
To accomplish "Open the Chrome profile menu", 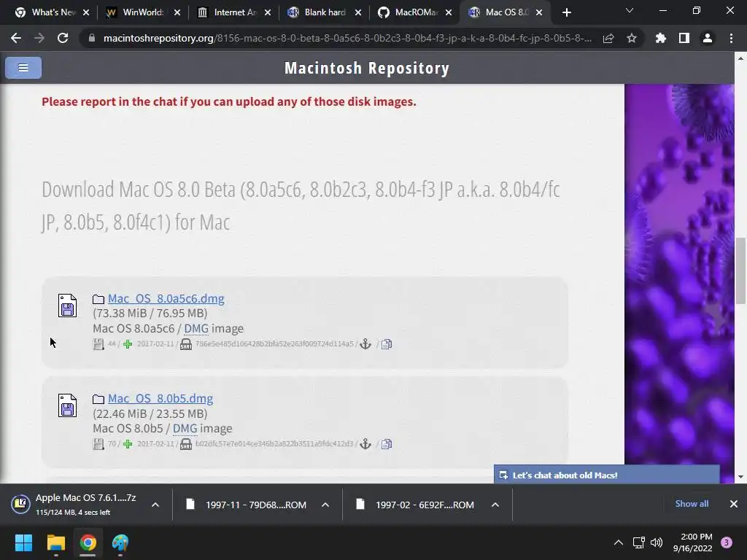I will click(708, 38).
